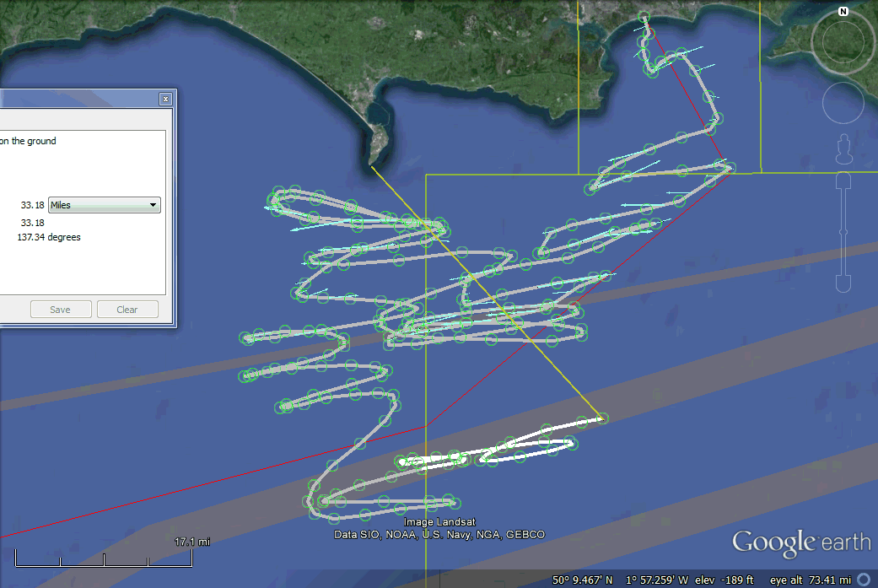Screen dimensions: 878x588
Task: Click the Image Landsat attribution text
Action: point(439,523)
